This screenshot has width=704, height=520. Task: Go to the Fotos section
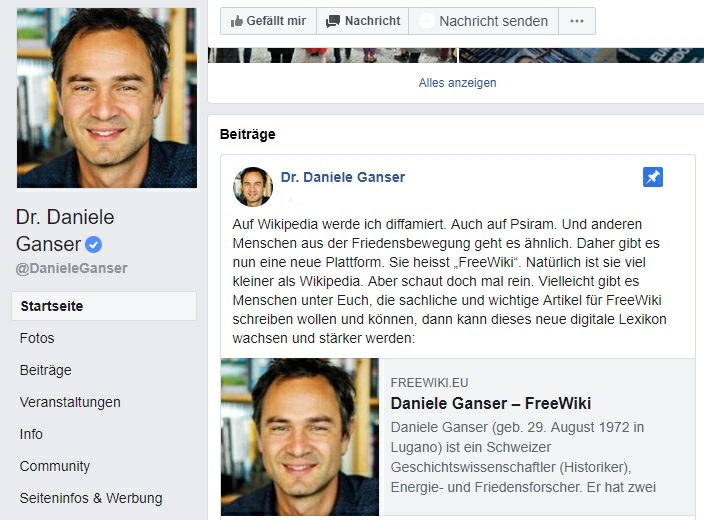37,338
